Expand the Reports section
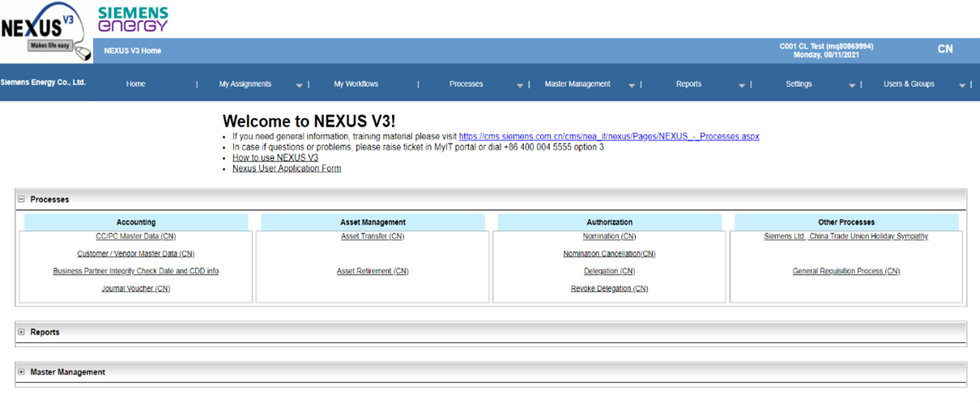Viewport: 980px width, 403px height. 21,332
